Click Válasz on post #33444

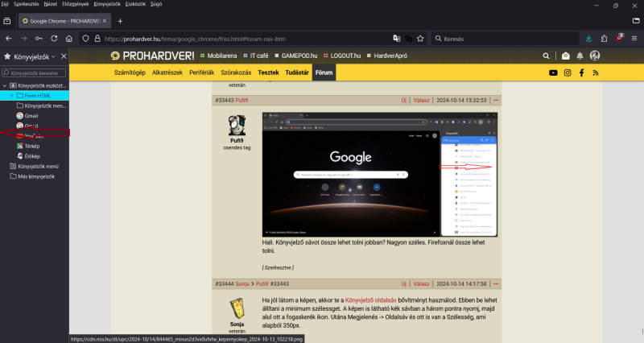click(x=421, y=284)
